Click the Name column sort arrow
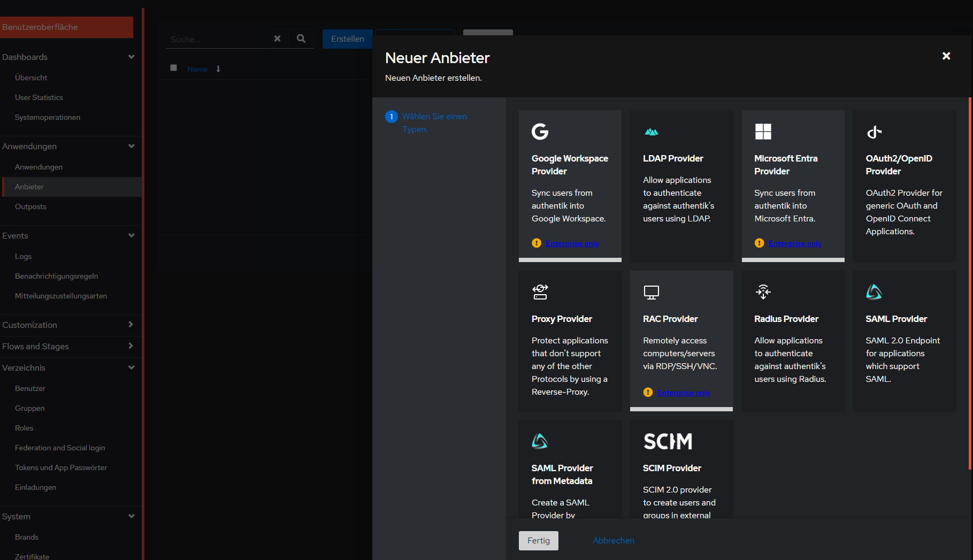The width and height of the screenshot is (973, 560). [218, 69]
